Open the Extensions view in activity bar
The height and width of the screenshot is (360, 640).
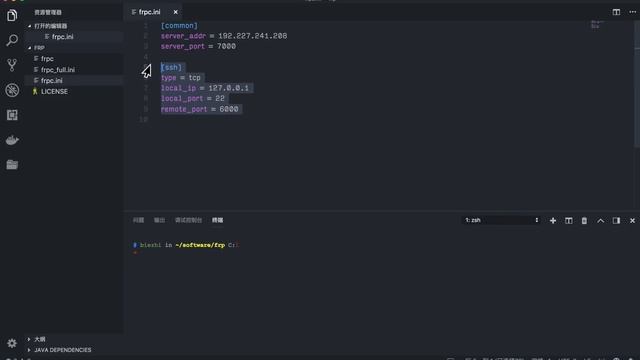pyautogui.click(x=12, y=115)
